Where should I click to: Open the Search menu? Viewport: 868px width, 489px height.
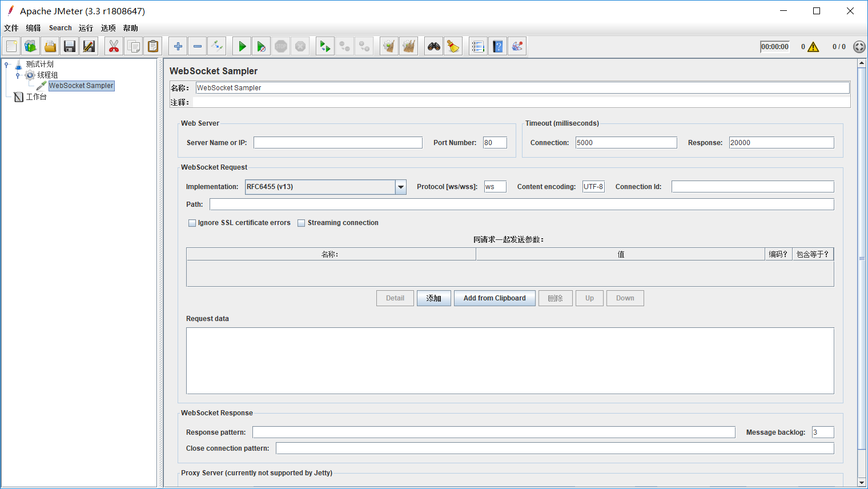click(x=61, y=28)
